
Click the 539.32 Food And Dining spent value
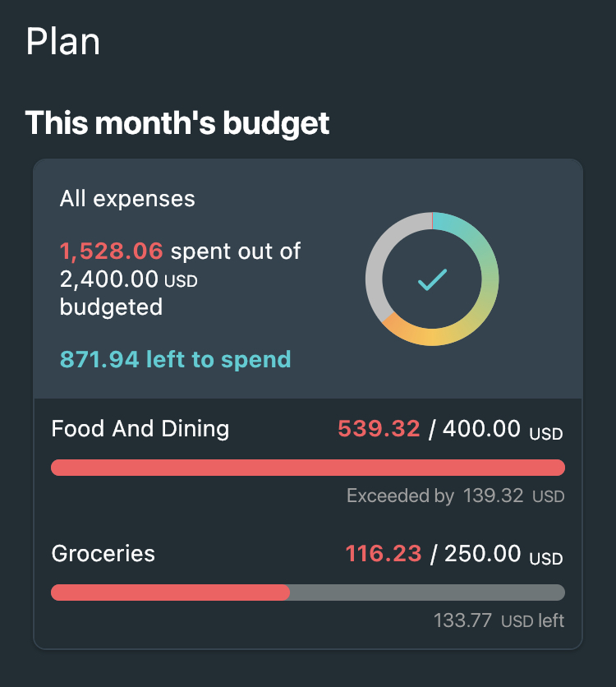[x=379, y=428]
